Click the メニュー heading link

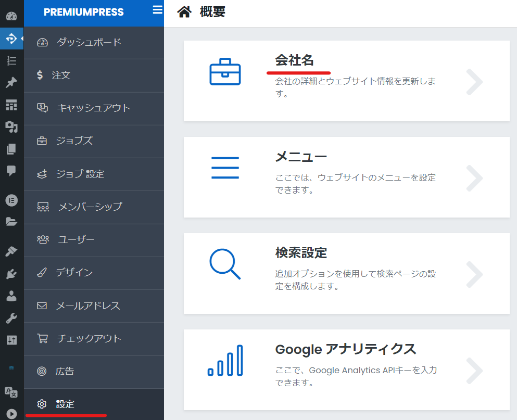pos(301,157)
